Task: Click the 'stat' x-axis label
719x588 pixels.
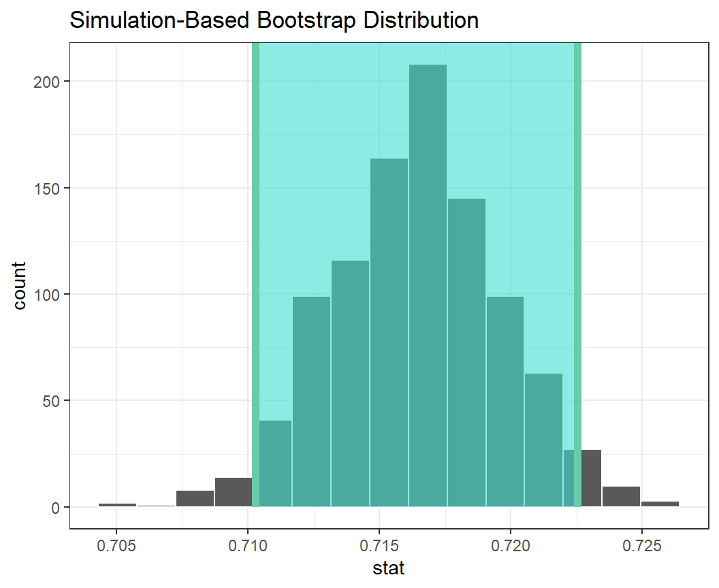Action: click(389, 568)
